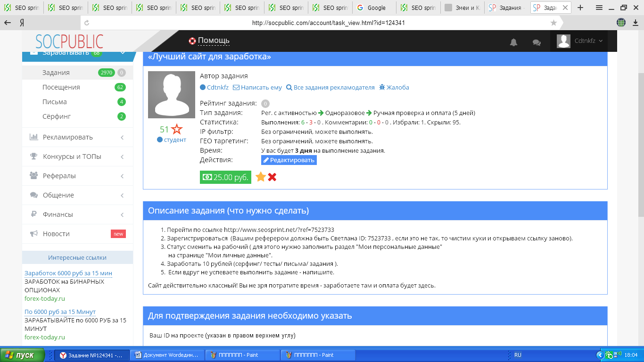Click the «Лучший сайт для заработка» task title
Screen dimensions: 644x362
point(209,57)
